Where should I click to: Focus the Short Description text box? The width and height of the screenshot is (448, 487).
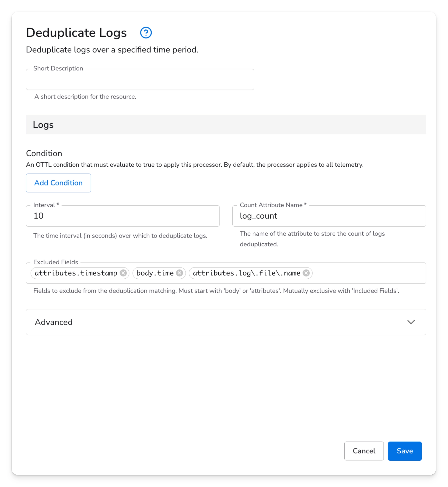point(140,80)
